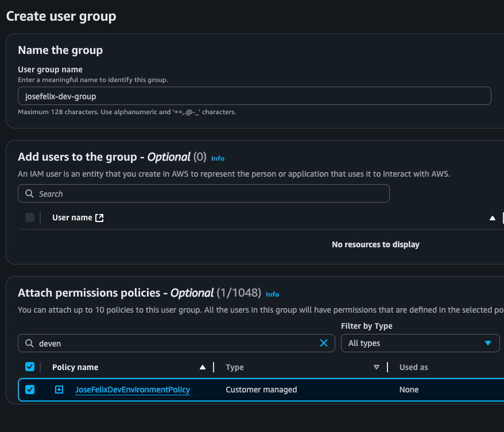
Task: Click Customer managed cell text
Action: (261, 390)
